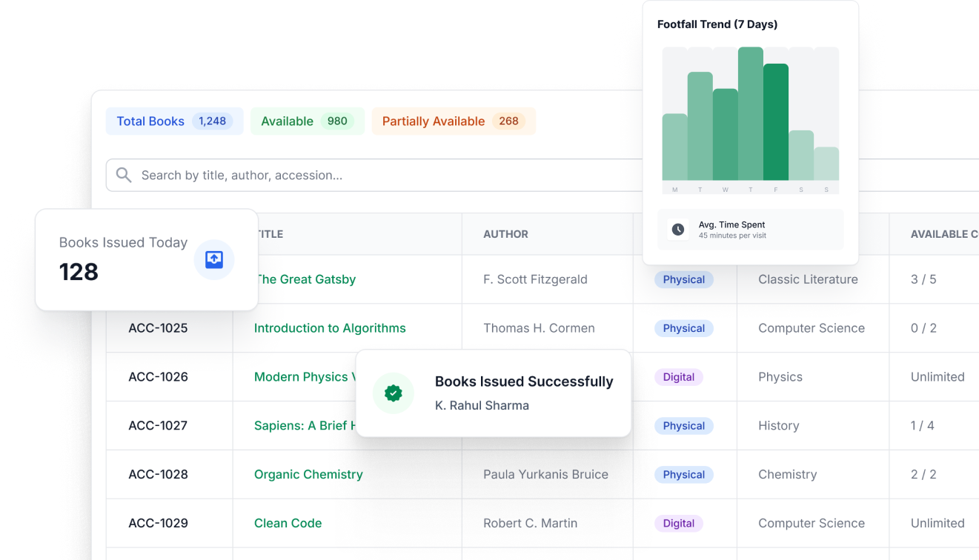Image resolution: width=979 pixels, height=560 pixels.
Task: Click the green checkmark badge in the success toast
Action: click(394, 393)
